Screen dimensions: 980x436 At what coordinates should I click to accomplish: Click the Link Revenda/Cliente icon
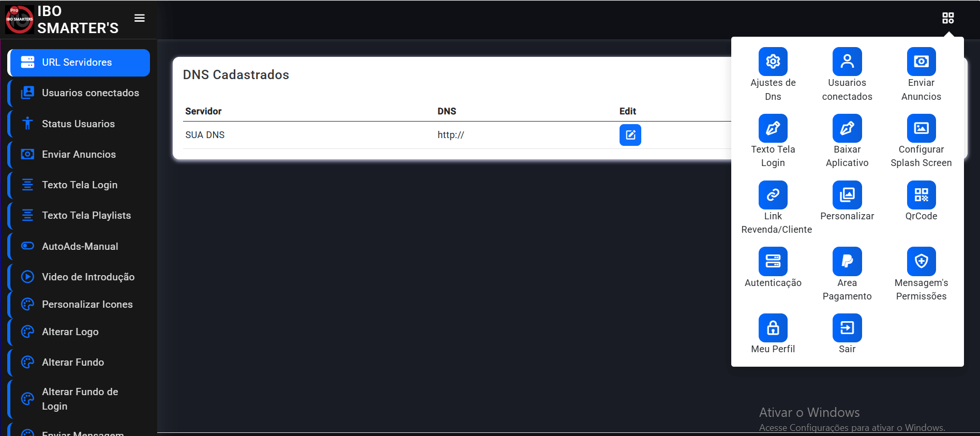pyautogui.click(x=773, y=195)
